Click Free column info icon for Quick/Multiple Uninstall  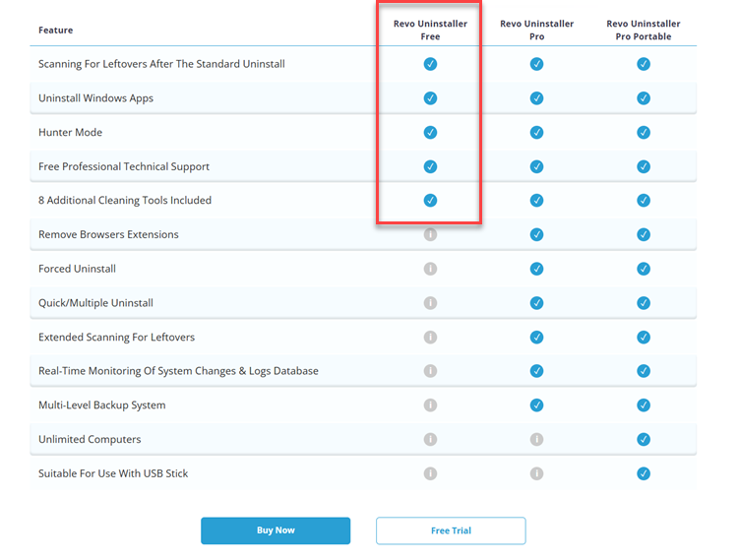[430, 302]
